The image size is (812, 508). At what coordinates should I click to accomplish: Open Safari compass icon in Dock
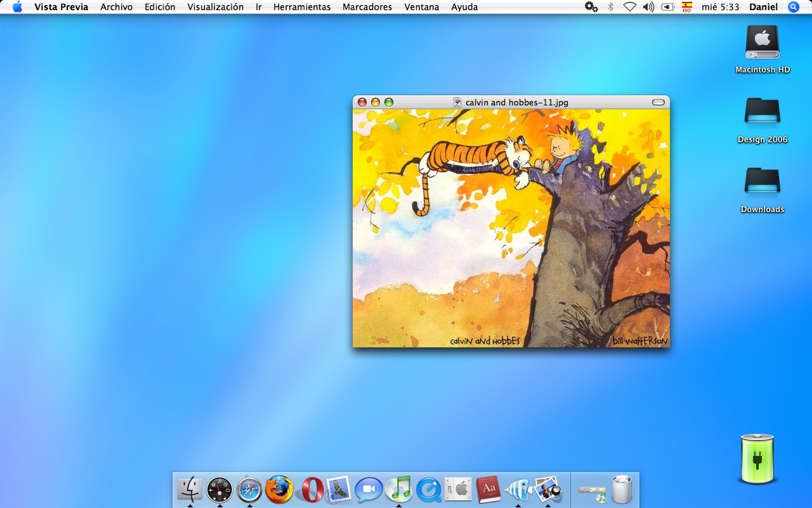pos(249,490)
